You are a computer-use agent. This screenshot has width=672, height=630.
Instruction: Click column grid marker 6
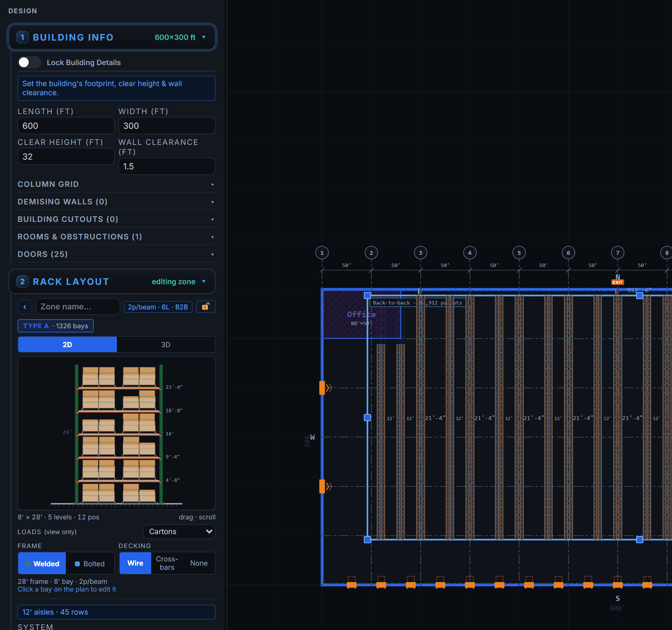[x=568, y=253]
